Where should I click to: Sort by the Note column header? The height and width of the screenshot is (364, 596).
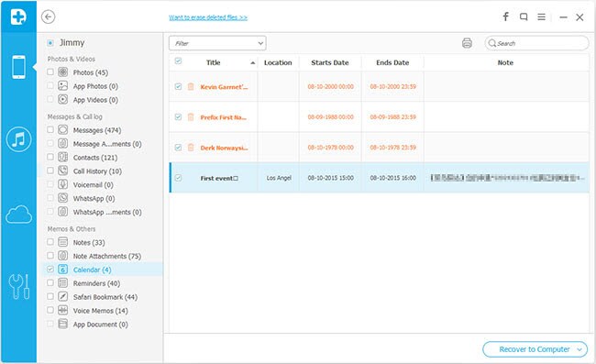[505, 62]
